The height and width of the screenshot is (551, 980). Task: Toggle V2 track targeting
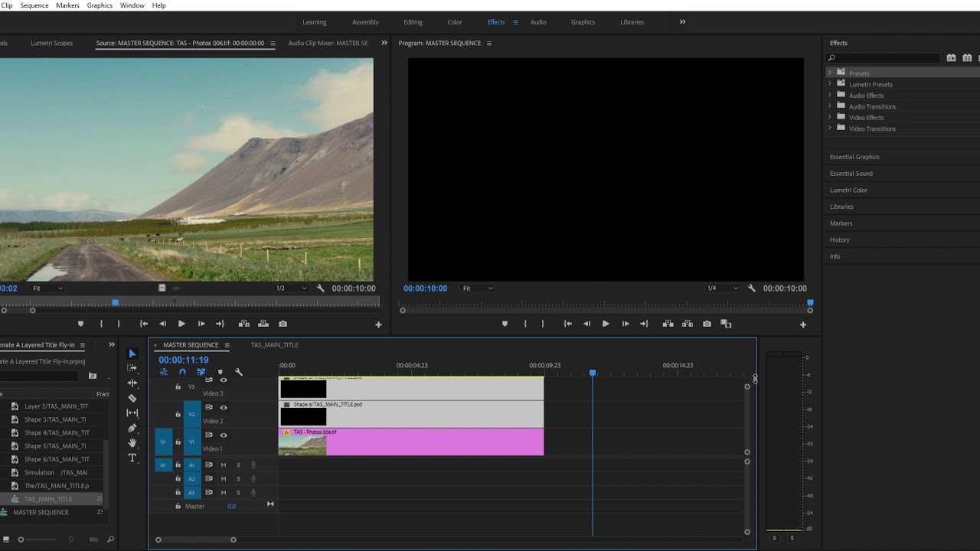click(192, 414)
